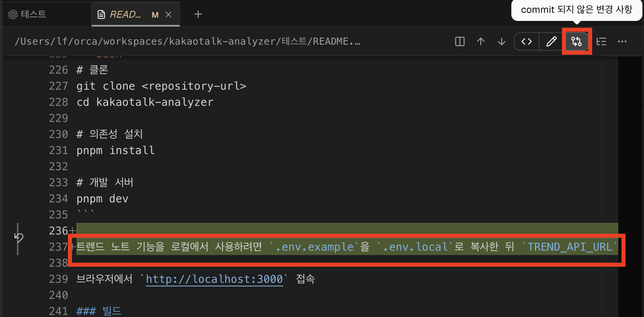The height and width of the screenshot is (317, 644).
Task: Close the README tab
Action: [168, 14]
